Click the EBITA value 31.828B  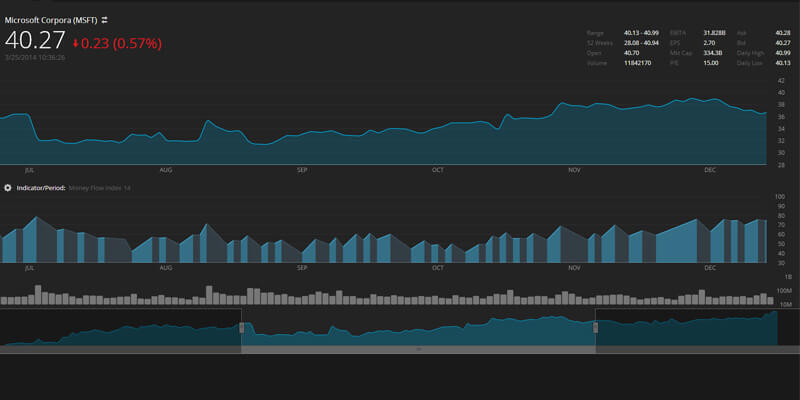pos(714,33)
